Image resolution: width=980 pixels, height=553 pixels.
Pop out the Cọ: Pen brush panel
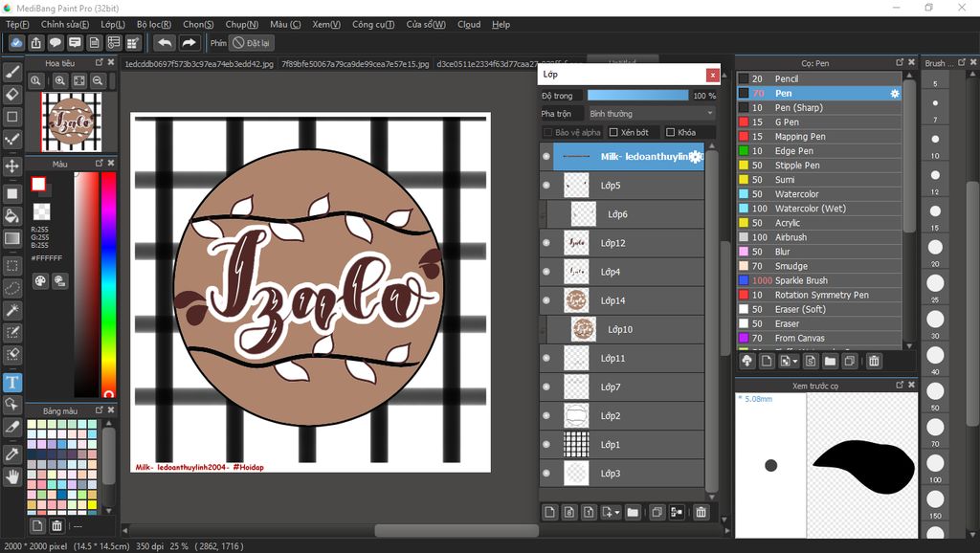900,62
